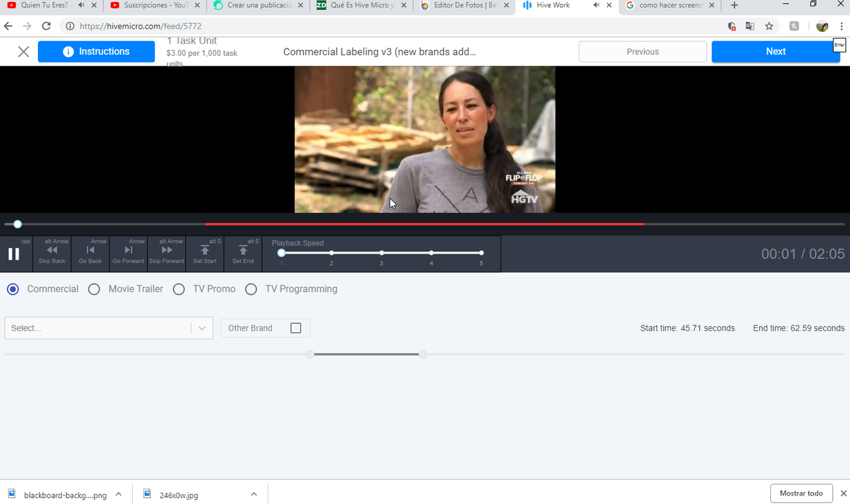Click the blocked content icon in address bar
This screenshot has width=850, height=504.
(x=732, y=27)
